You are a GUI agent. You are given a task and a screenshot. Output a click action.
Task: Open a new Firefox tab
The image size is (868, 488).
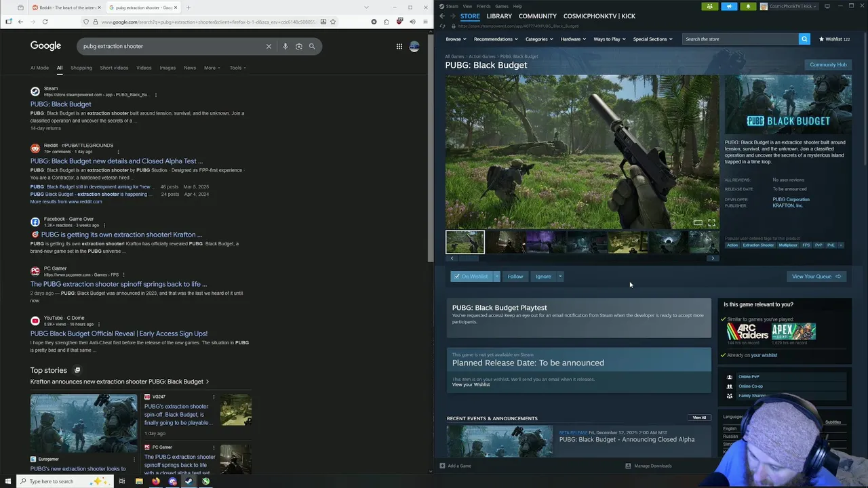pyautogui.click(x=188, y=7)
